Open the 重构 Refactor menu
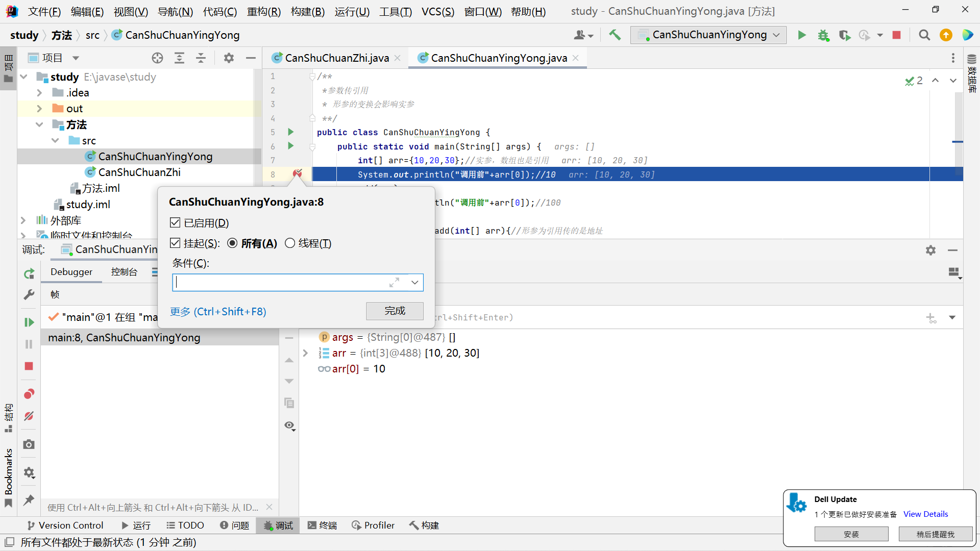Viewport: 980px width, 551px height. pos(263,11)
